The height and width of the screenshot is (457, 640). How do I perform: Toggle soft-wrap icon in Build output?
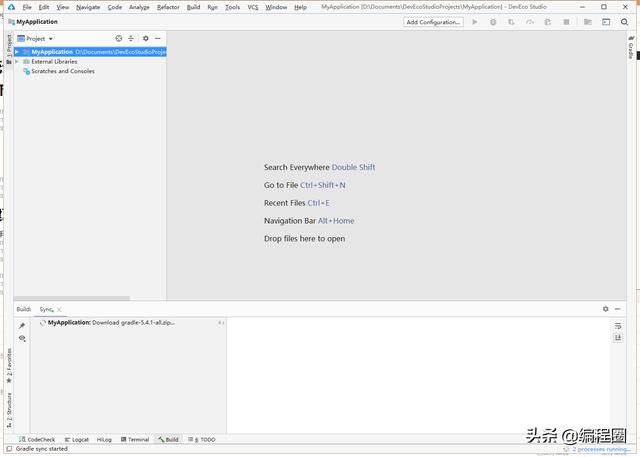pos(618,326)
